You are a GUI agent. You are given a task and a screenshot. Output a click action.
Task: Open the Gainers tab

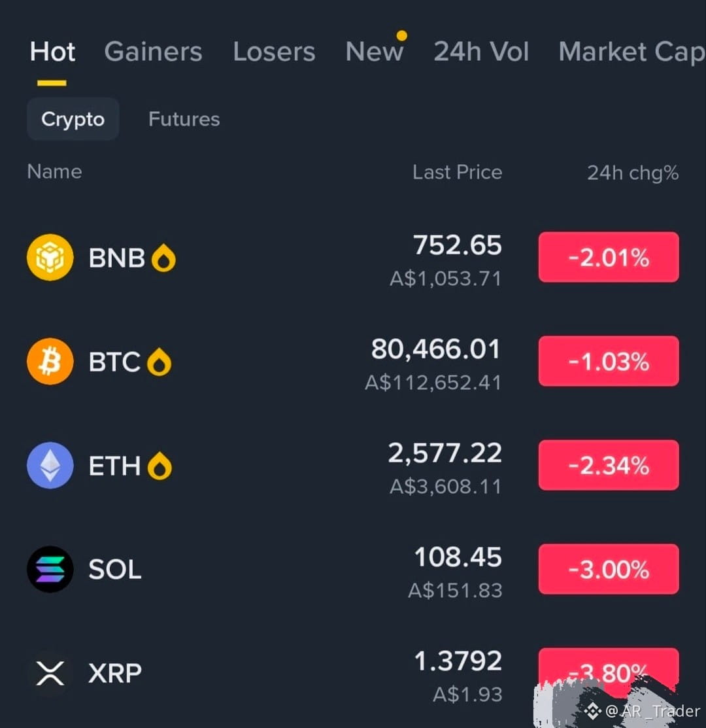[x=154, y=51]
